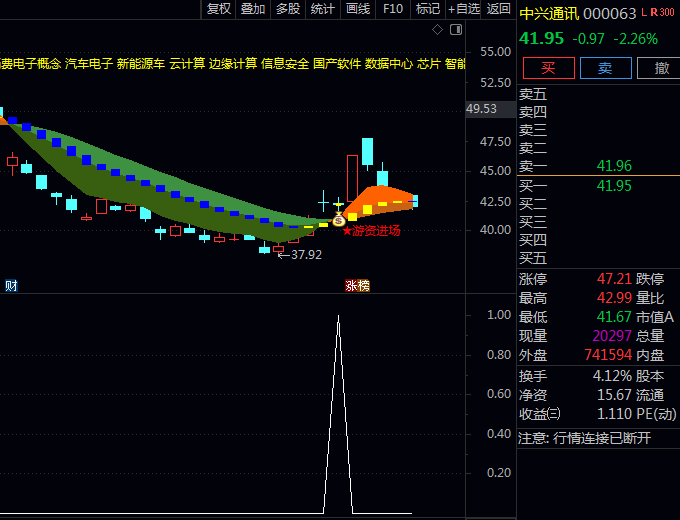Screen dimensions: 680x520
Task: Click 换手 turnover 4.12%
Action: tap(612, 376)
